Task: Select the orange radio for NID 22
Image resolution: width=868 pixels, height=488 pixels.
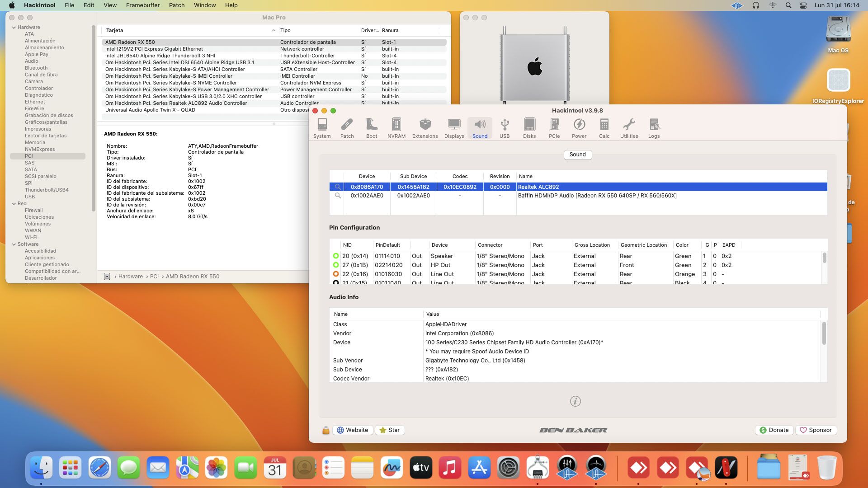Action: coord(336,274)
